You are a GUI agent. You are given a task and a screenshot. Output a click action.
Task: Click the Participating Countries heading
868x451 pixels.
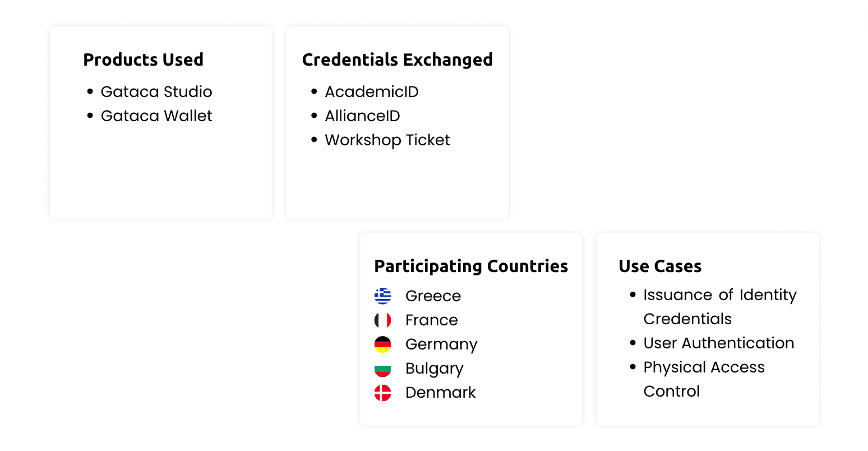tap(471, 266)
